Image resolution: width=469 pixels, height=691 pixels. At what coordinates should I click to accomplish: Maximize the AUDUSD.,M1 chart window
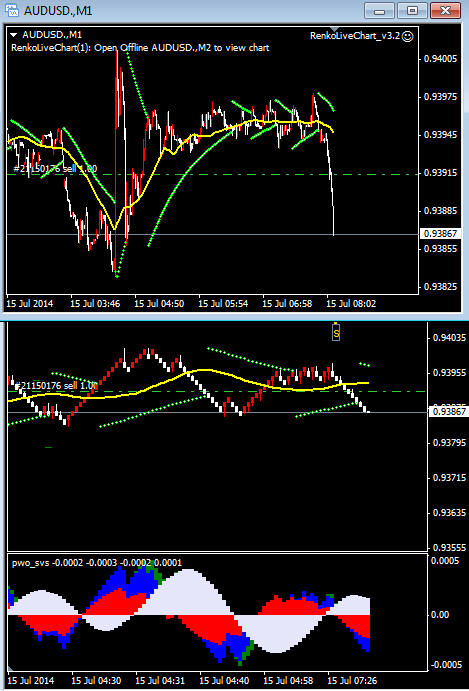point(413,10)
